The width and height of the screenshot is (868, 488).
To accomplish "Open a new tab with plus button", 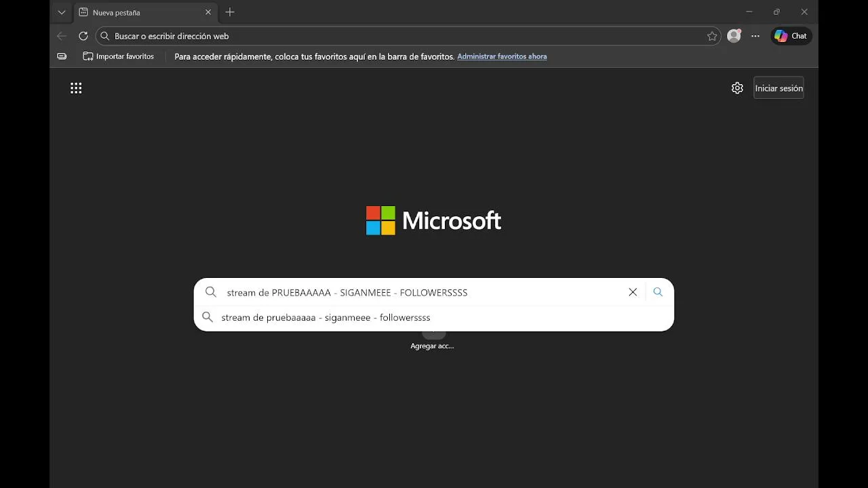I will (230, 12).
